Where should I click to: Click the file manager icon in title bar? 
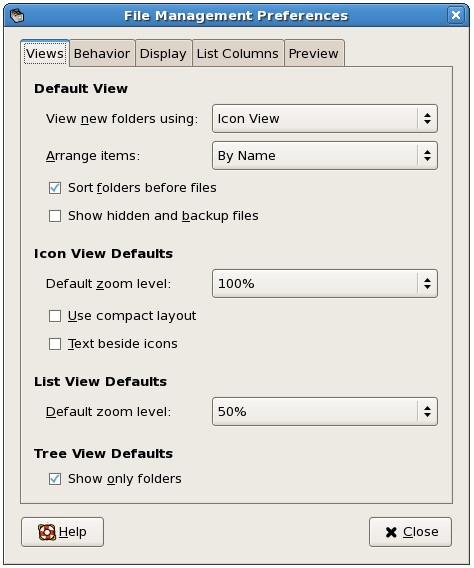pyautogui.click(x=17, y=16)
